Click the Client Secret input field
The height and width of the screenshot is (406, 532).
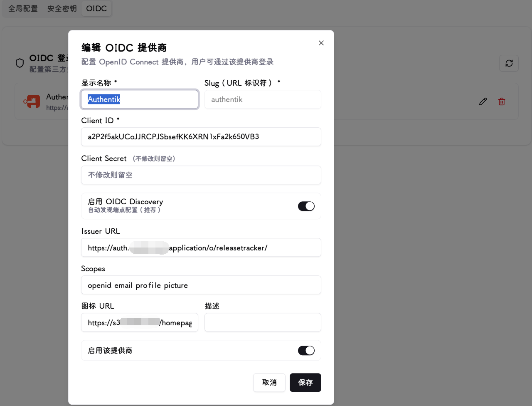tap(201, 175)
